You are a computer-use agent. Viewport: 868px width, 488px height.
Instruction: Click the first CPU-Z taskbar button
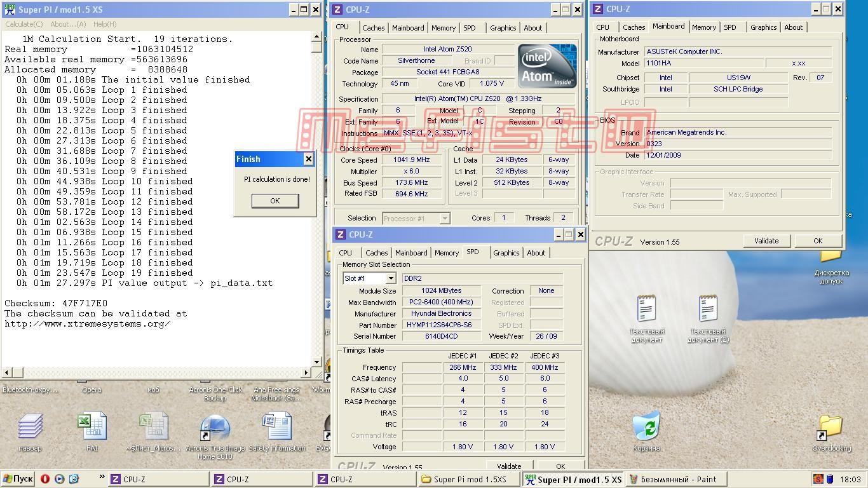159,480
